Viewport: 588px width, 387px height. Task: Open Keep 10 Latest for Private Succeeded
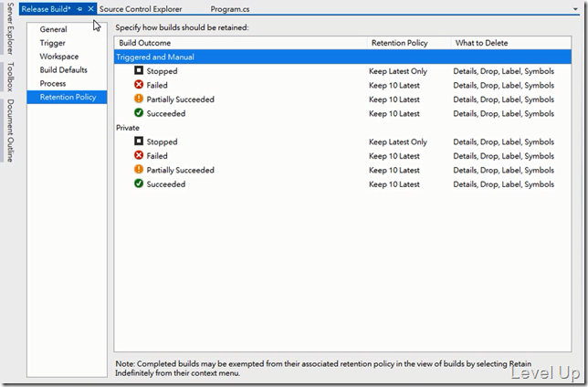(394, 184)
